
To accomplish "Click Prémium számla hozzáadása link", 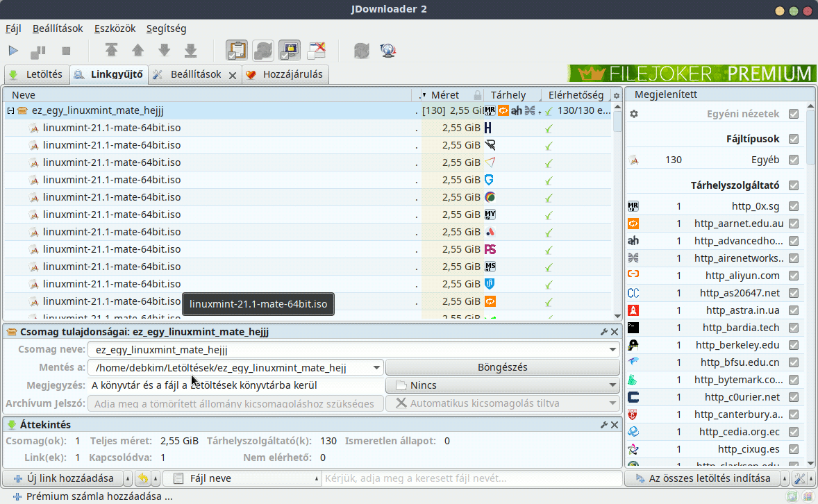I will pyautogui.click(x=93, y=496).
